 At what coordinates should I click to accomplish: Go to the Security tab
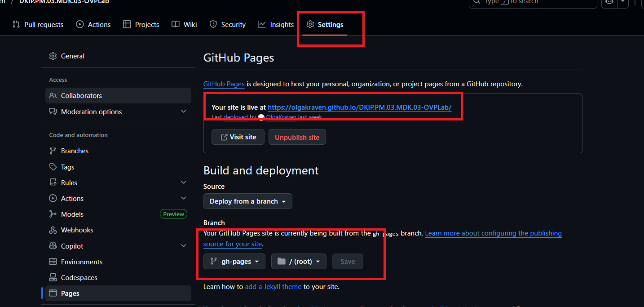click(228, 25)
